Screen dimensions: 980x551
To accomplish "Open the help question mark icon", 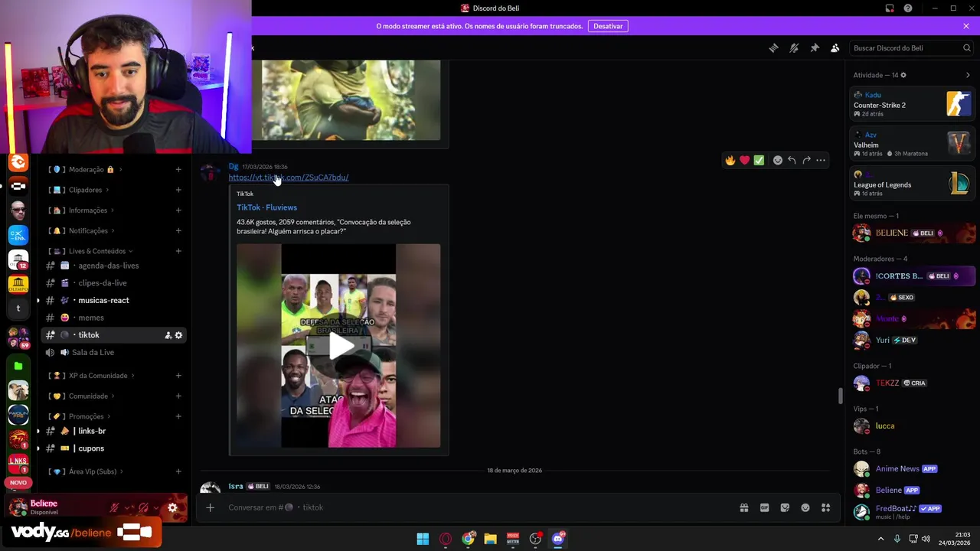I will click(x=908, y=8).
